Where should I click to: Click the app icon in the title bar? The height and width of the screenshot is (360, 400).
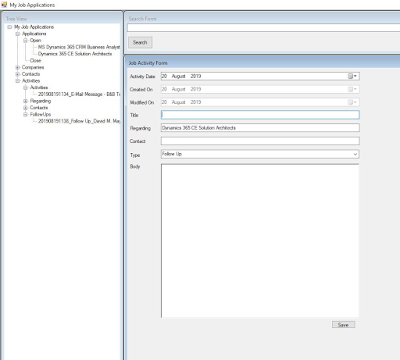tap(4, 5)
